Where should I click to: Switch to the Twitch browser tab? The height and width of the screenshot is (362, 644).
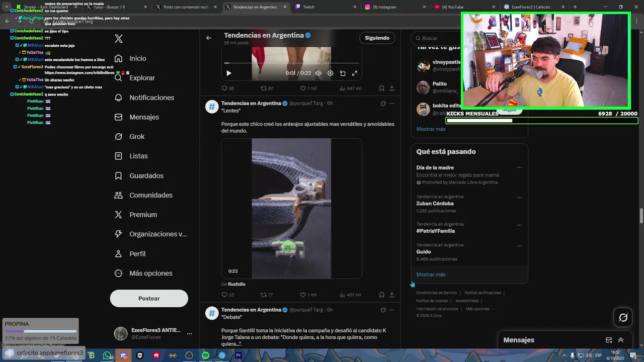point(326,7)
